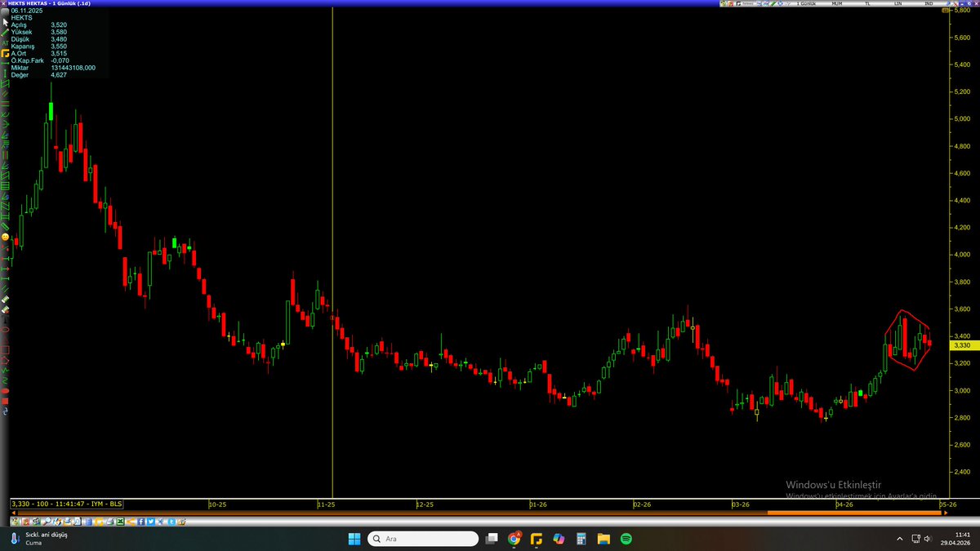
Task: Open the 1 Günlük period dropdown
Action: click(806, 4)
